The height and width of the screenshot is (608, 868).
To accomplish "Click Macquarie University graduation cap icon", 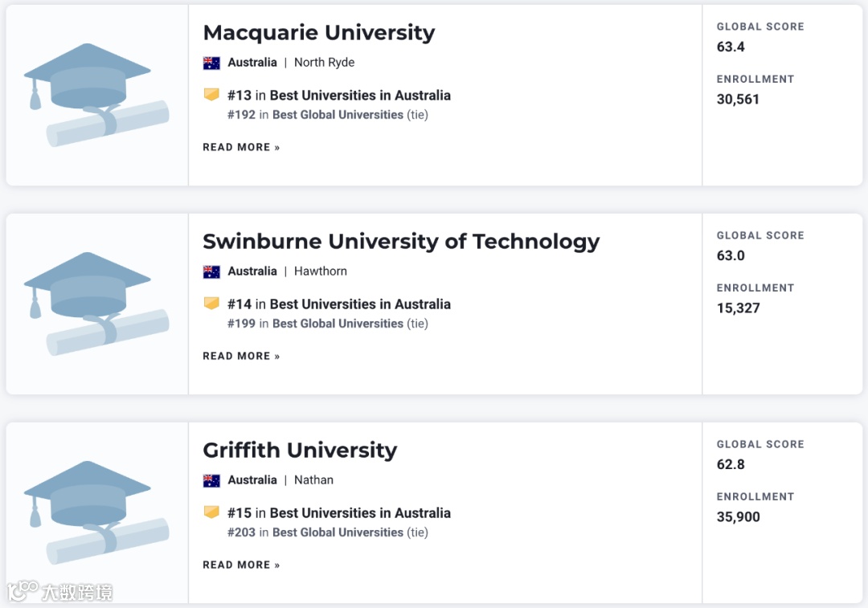I will click(x=96, y=95).
